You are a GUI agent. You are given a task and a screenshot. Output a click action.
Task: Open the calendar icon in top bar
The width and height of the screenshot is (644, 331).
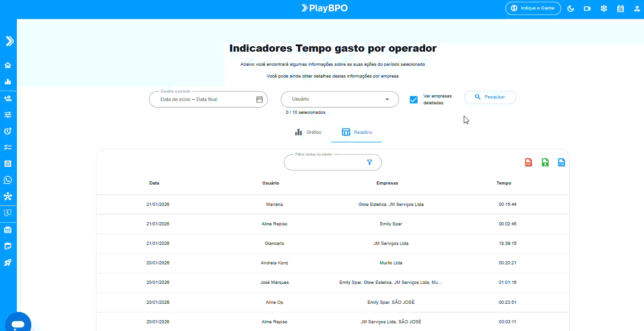(620, 9)
